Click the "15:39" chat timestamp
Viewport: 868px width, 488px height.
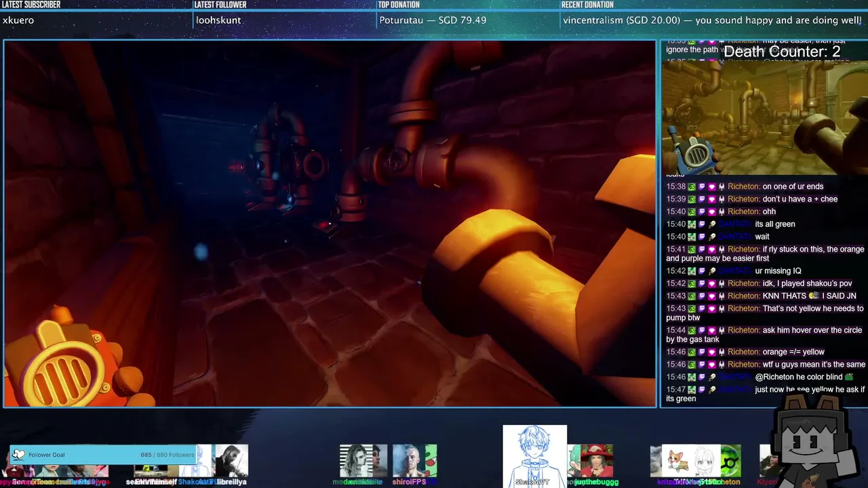(x=676, y=199)
